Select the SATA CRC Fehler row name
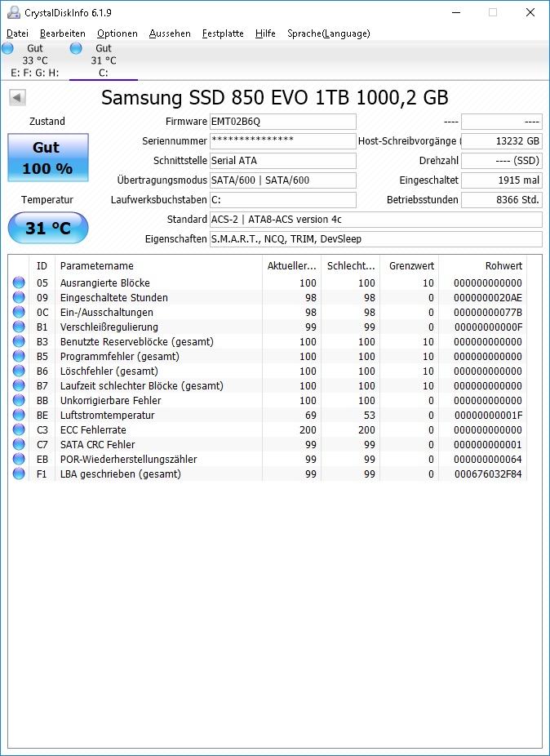550x756 pixels. (97, 444)
